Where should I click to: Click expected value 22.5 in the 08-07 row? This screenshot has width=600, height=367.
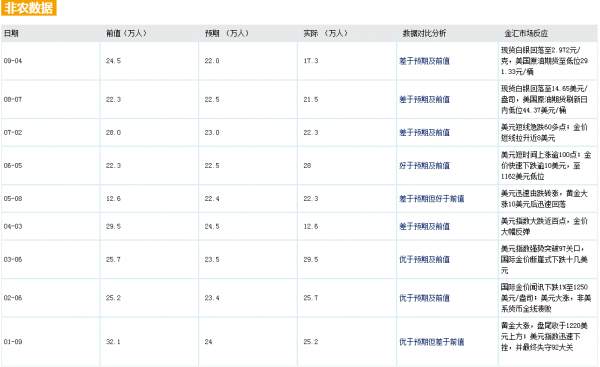[212, 99]
